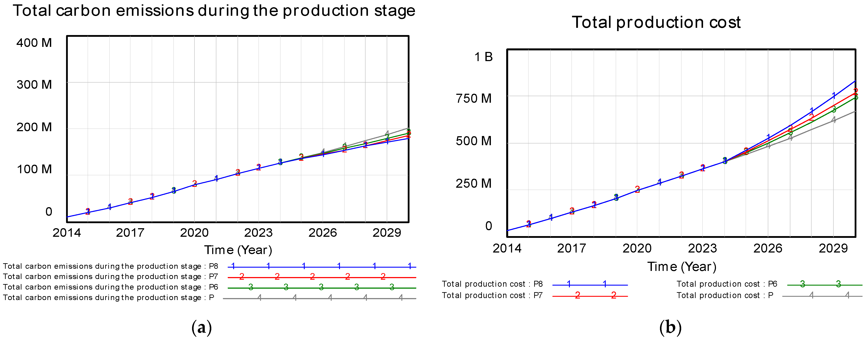Click the '100 M' label on chart (a)
The width and height of the screenshot is (868, 341).
[34, 169]
